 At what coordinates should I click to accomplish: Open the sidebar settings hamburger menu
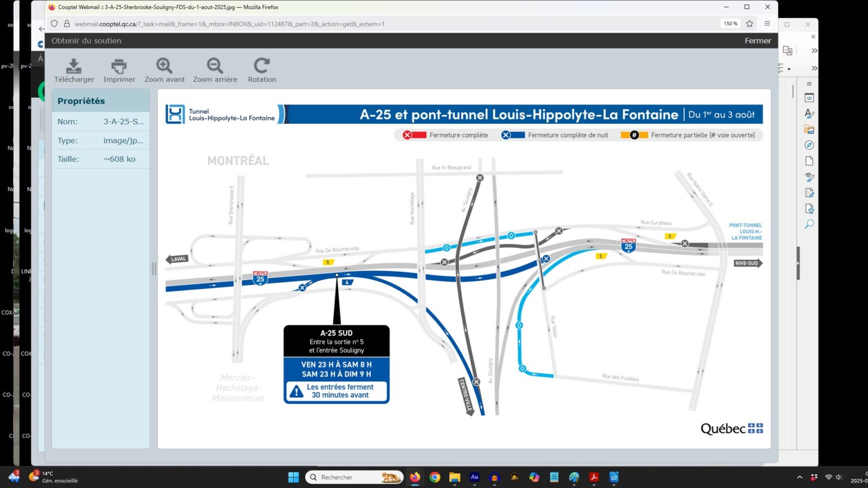pos(809,84)
